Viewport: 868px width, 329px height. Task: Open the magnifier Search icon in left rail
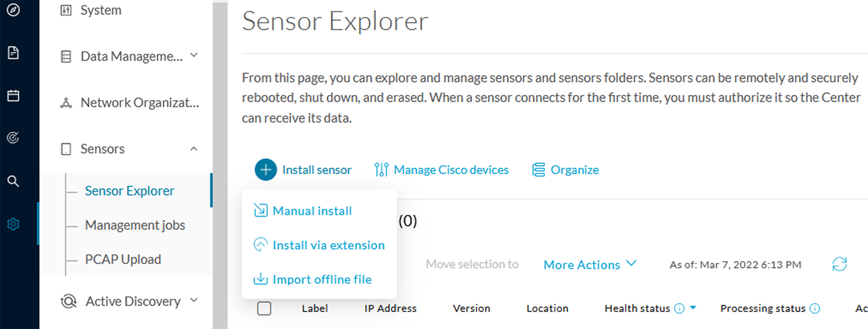click(13, 181)
